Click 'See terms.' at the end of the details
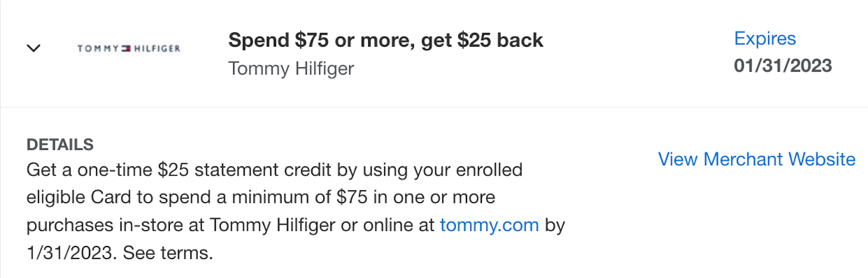The height and width of the screenshot is (278, 868). pos(168,253)
